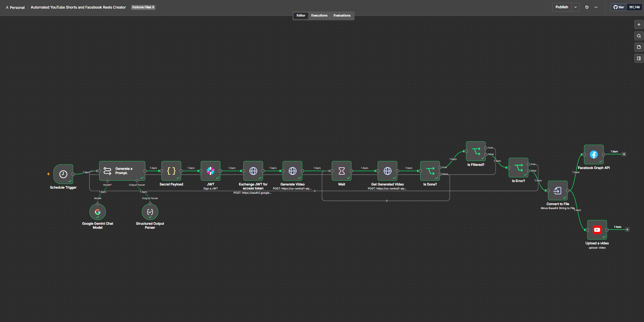The image size is (644, 322).
Task: Toggle the side panel layout icon
Action: [639, 59]
